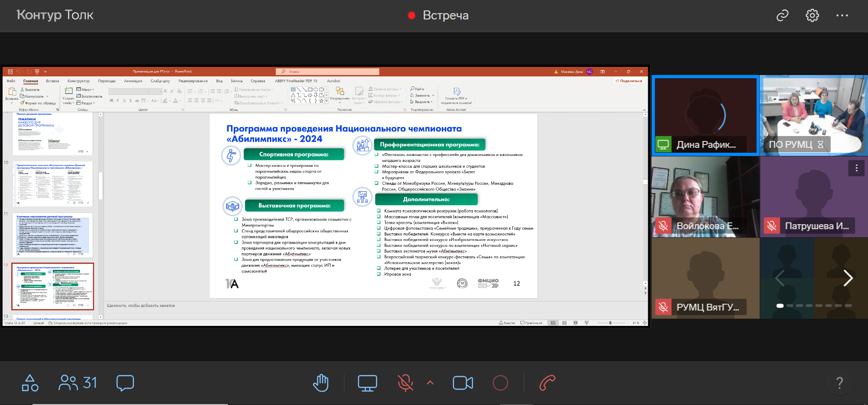Open the Файл menu in PowerPoint

tap(11, 81)
